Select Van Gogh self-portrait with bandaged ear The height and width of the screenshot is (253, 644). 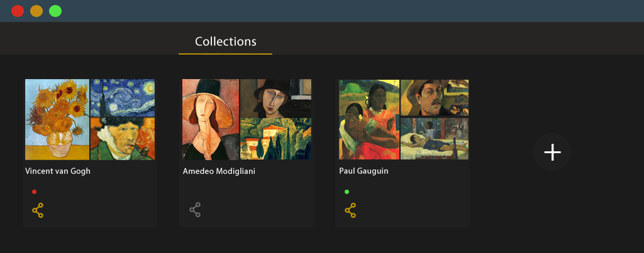pyautogui.click(x=123, y=139)
